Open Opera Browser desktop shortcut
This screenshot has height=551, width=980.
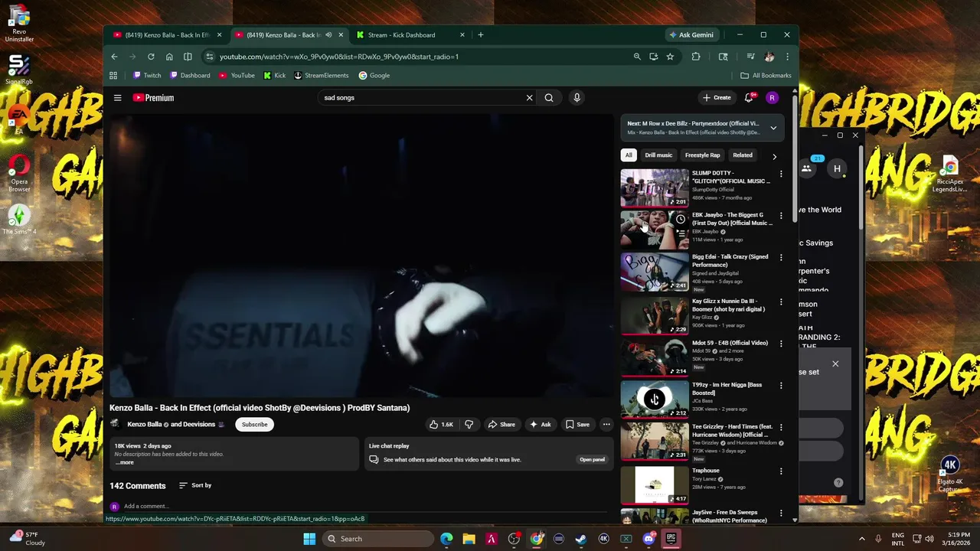click(19, 174)
